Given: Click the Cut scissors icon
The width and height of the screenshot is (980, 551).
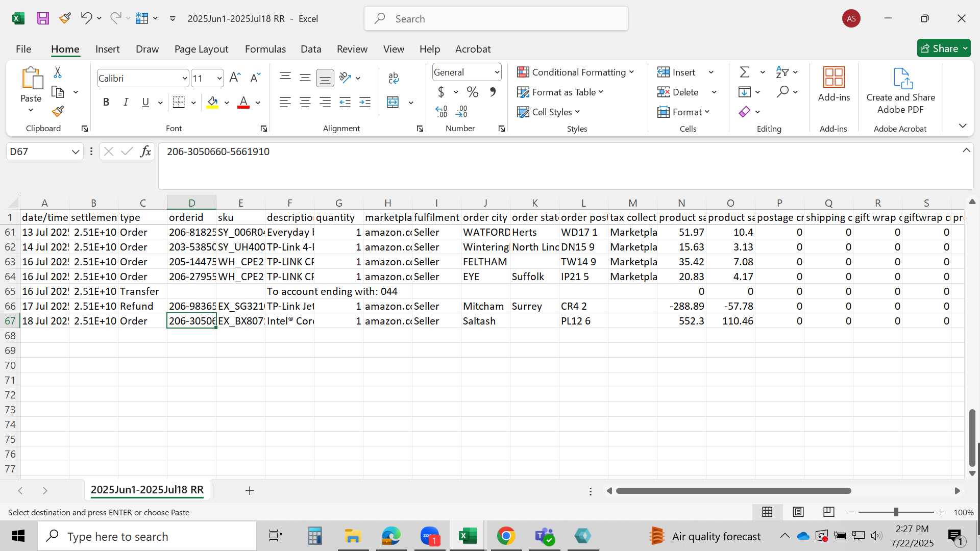Looking at the screenshot, I should tap(58, 72).
